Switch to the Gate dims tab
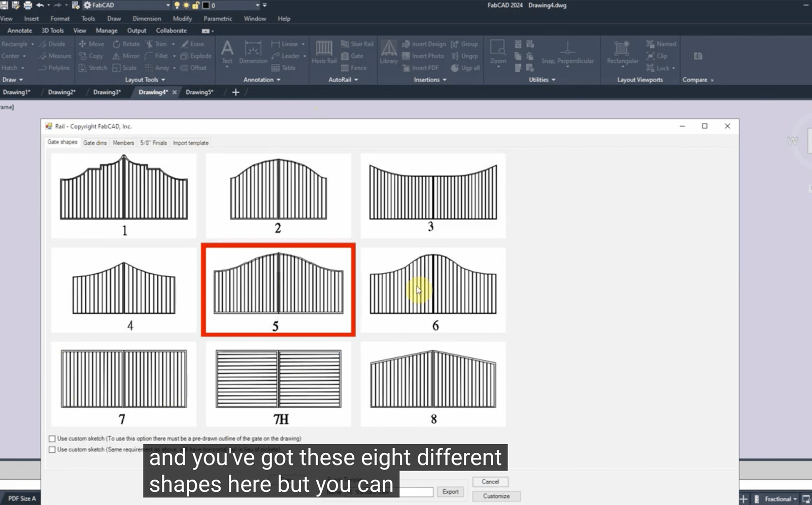 point(95,143)
